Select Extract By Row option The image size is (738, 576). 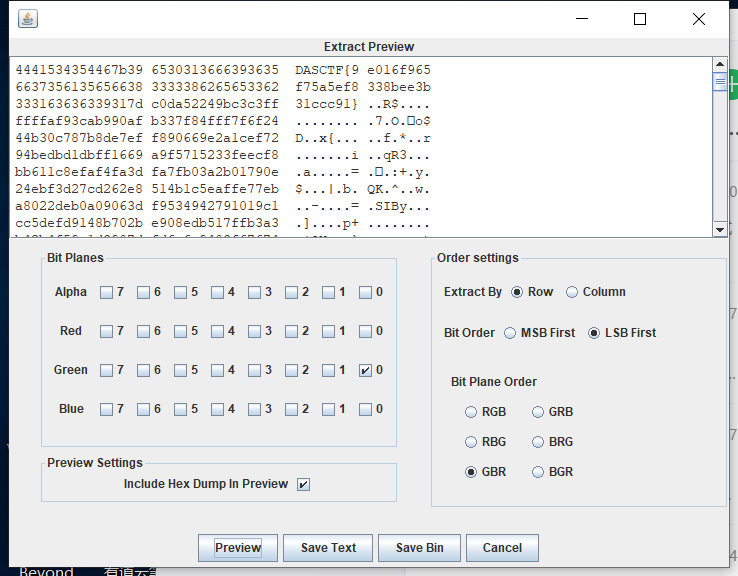tap(517, 292)
